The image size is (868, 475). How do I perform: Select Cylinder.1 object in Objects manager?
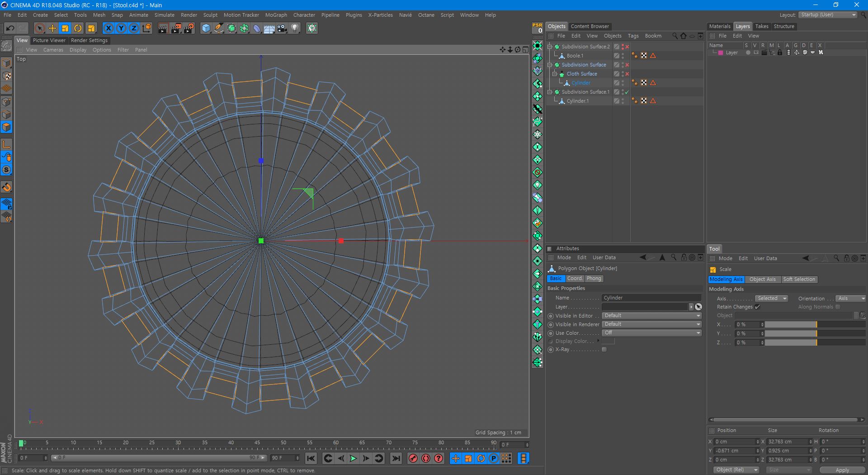click(x=577, y=101)
